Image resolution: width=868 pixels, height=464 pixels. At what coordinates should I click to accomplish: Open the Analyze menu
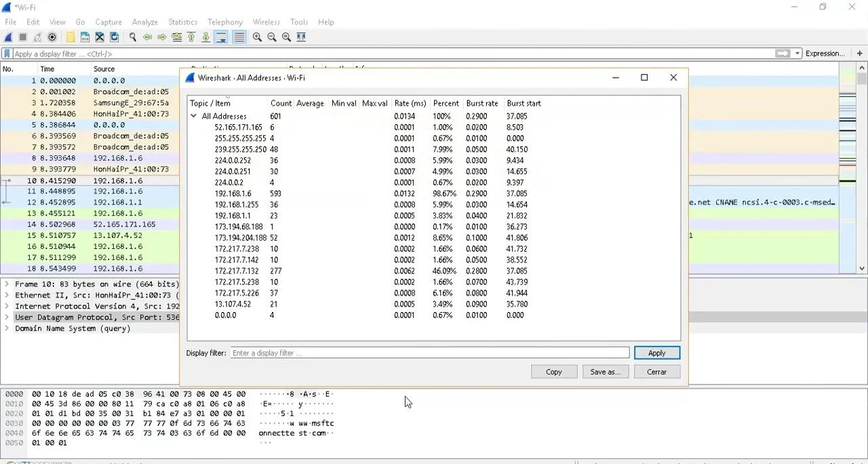pos(144,22)
